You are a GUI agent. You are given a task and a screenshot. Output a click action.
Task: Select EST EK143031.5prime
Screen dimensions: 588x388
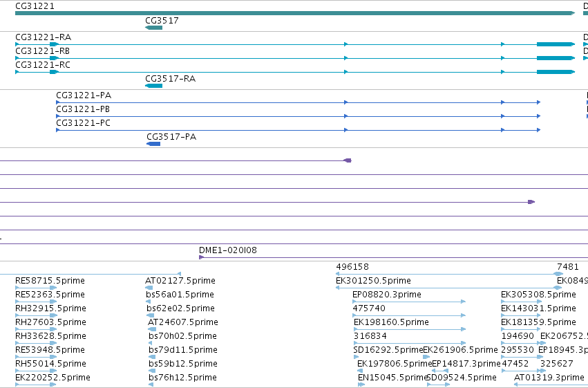(x=538, y=308)
